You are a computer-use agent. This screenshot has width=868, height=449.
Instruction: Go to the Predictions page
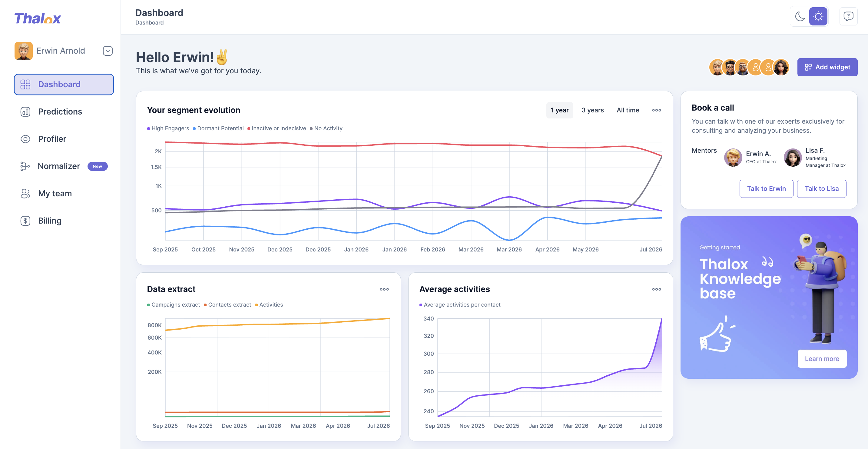click(64, 111)
